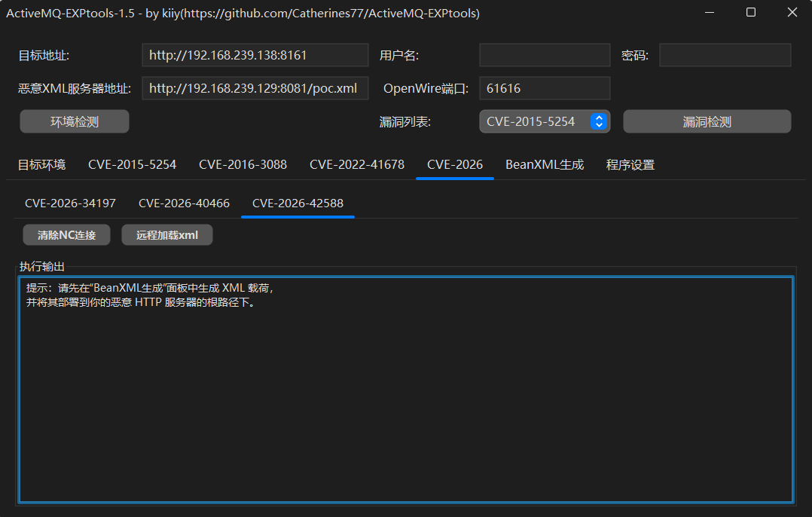Click the 环境检测 button
Viewport: 812px width, 517px height.
point(75,122)
